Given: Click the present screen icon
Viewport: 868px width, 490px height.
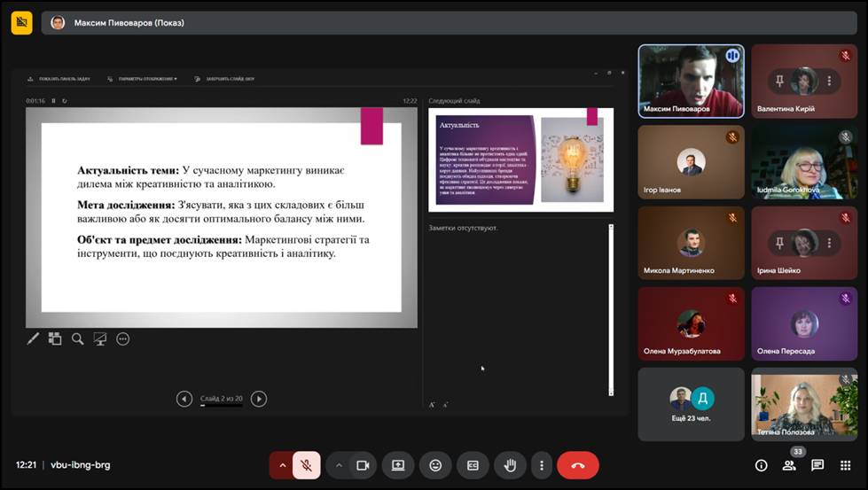Looking at the screenshot, I should point(398,465).
